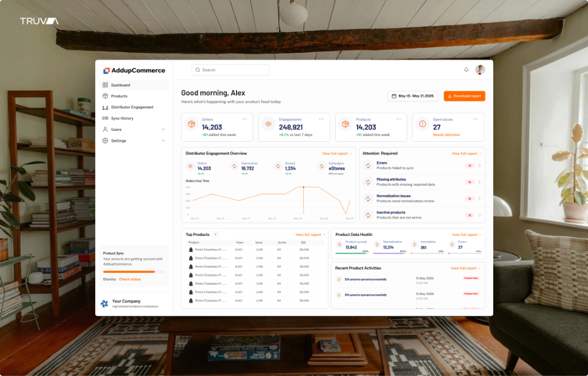Viewport: 588px width, 376px height.
Task: Click the Good morning, Alex heading
Action: 213,93
